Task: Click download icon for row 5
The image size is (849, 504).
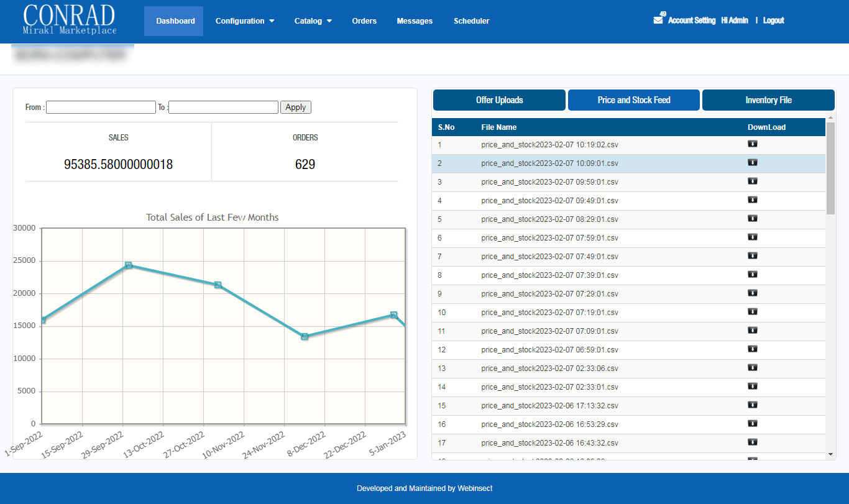Action: pos(752,219)
